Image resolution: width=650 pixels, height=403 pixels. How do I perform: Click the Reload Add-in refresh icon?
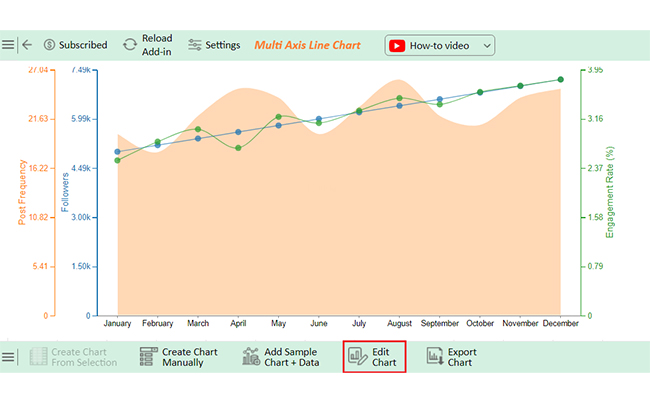130,45
